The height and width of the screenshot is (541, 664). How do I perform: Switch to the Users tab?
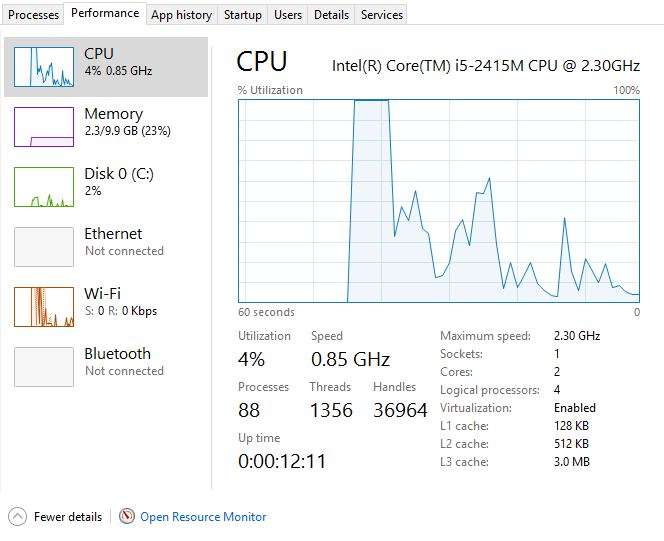coord(288,15)
